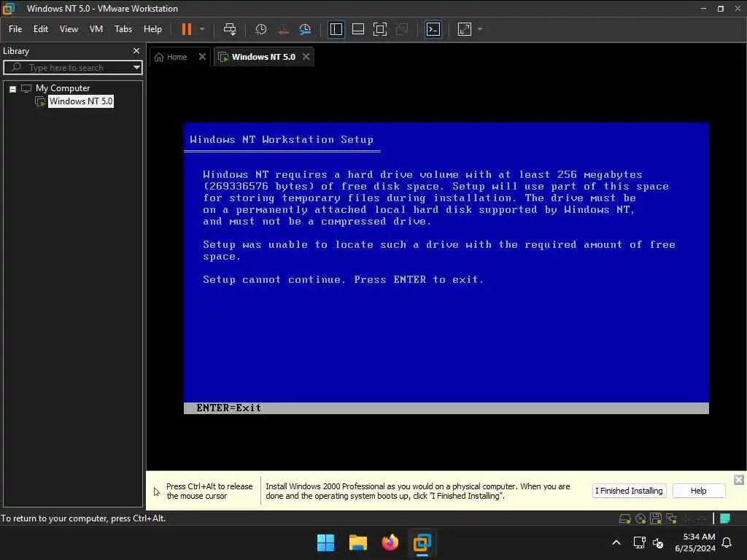Open the stretch guest dropdown arrow
The width and height of the screenshot is (747, 560).
click(480, 29)
